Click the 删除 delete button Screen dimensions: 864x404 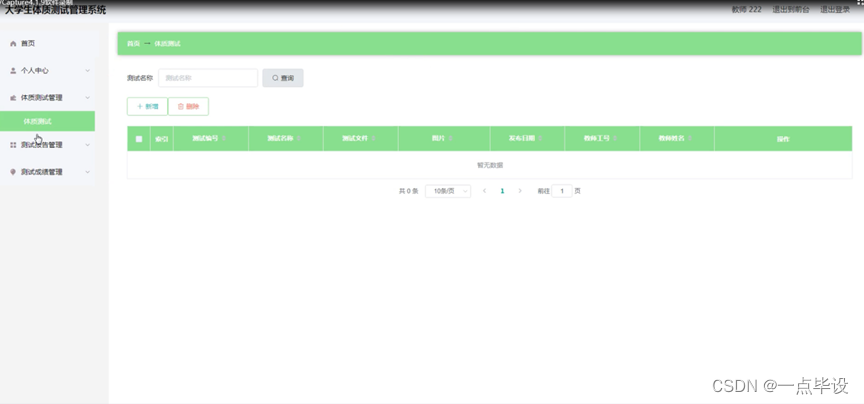pos(188,106)
